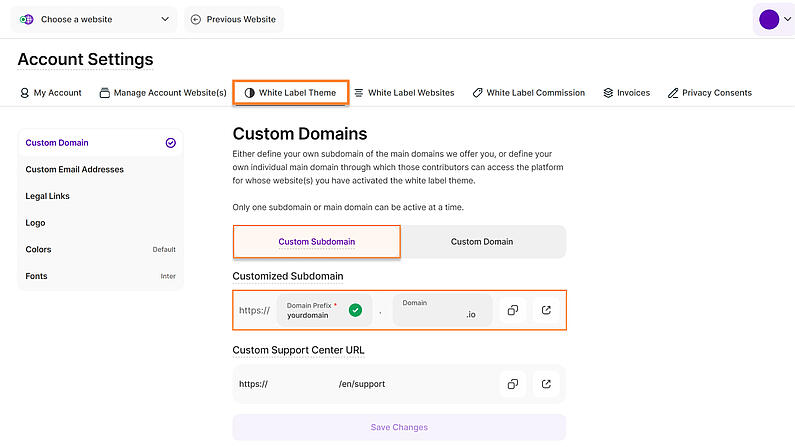795x447 pixels.
Task: Open Manage Account Website(s) tab
Action: tap(163, 93)
